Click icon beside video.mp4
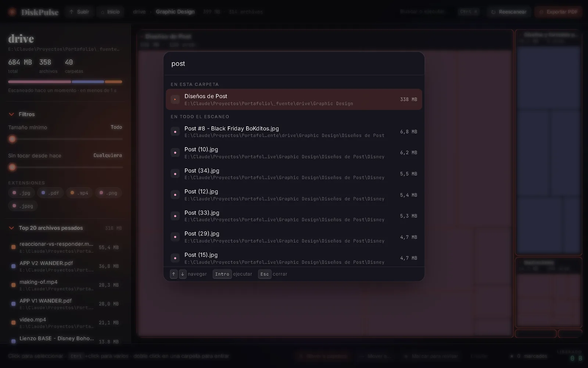 pyautogui.click(x=14, y=323)
